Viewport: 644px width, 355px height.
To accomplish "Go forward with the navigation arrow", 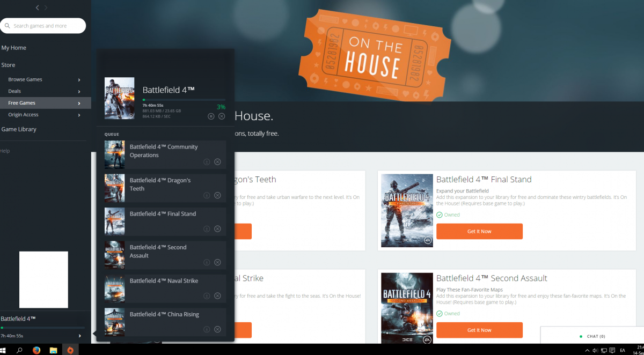I will point(46,8).
